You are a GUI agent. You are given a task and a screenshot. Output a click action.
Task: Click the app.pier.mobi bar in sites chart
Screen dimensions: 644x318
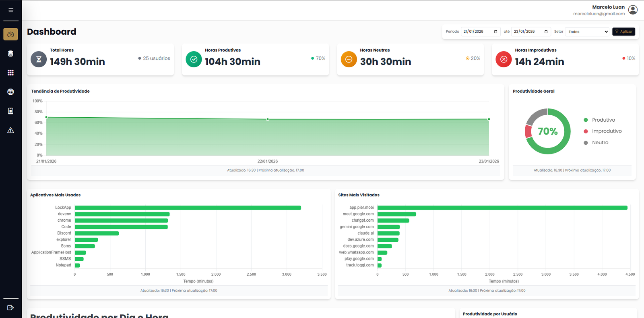(x=502, y=208)
